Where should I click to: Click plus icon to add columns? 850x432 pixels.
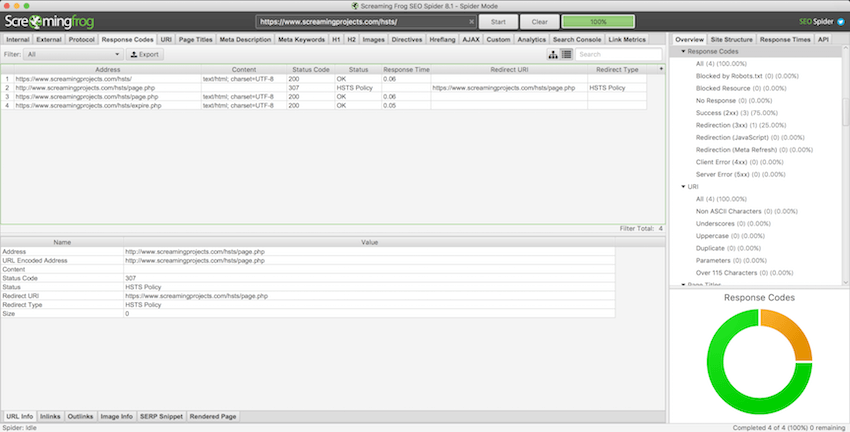point(661,69)
